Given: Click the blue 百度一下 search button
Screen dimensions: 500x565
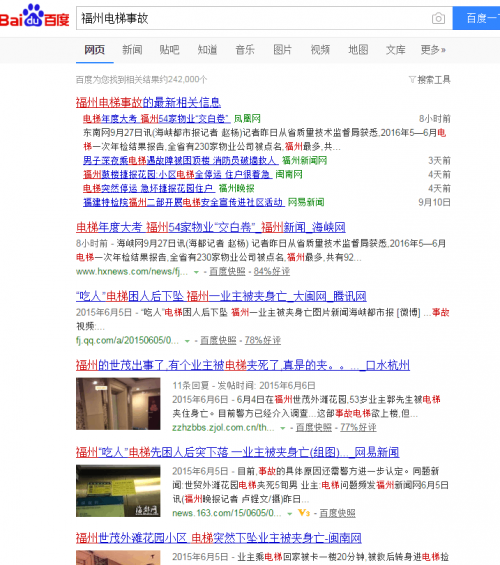Looking at the screenshot, I should click(x=476, y=18).
